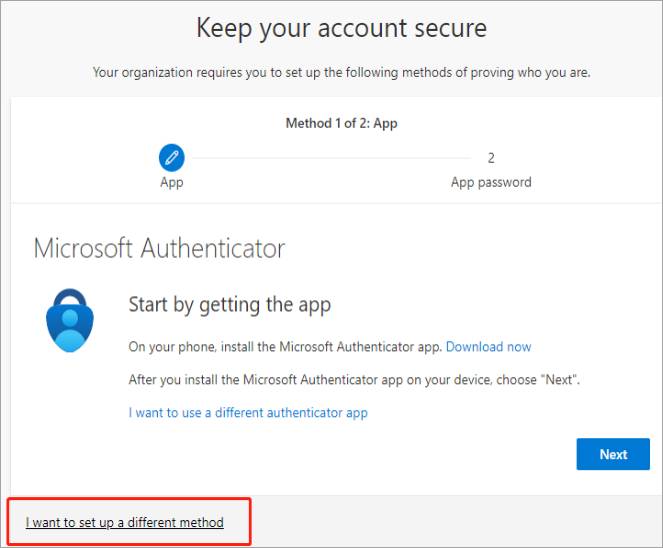Select the App password step label
This screenshot has height=548, width=663.
pos(491,182)
